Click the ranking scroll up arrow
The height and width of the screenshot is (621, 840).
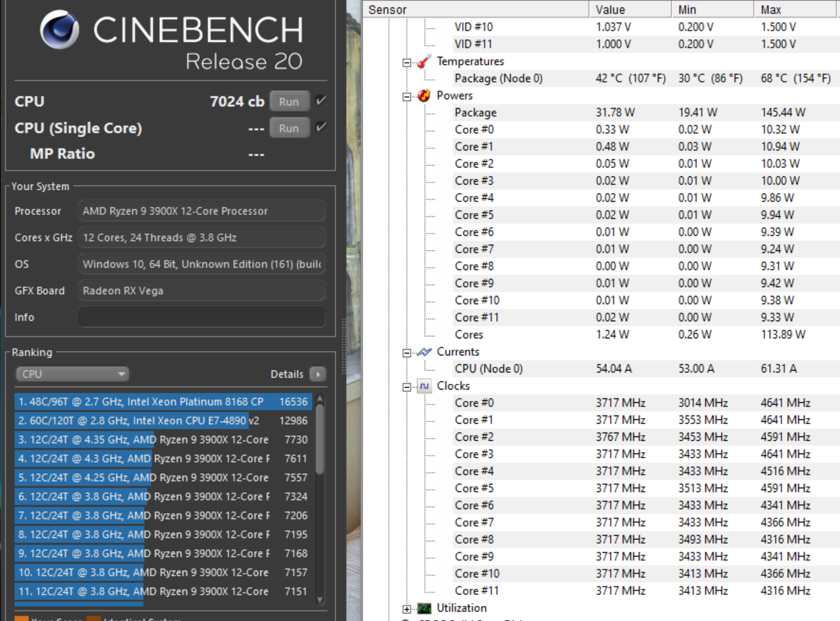(x=320, y=398)
